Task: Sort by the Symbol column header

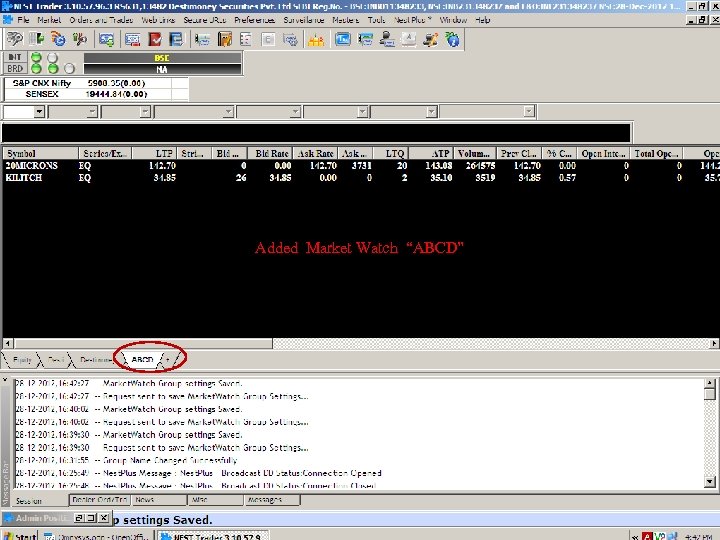Action: [x=40, y=153]
